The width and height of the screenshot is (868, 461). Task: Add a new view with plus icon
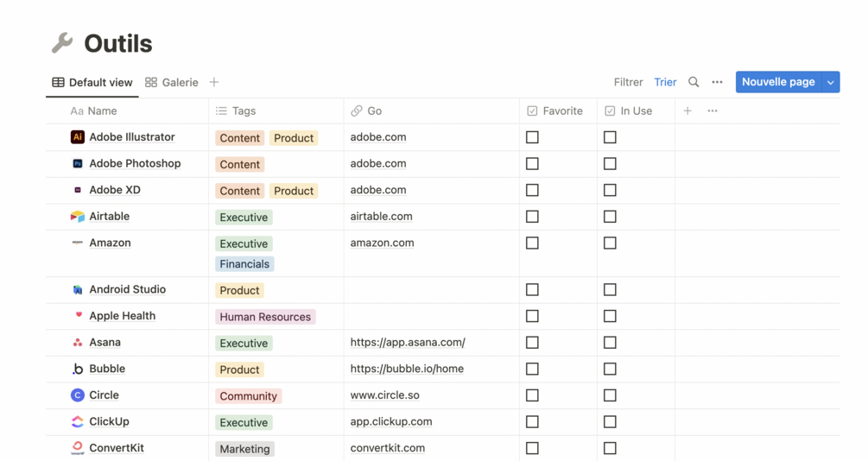click(x=214, y=82)
